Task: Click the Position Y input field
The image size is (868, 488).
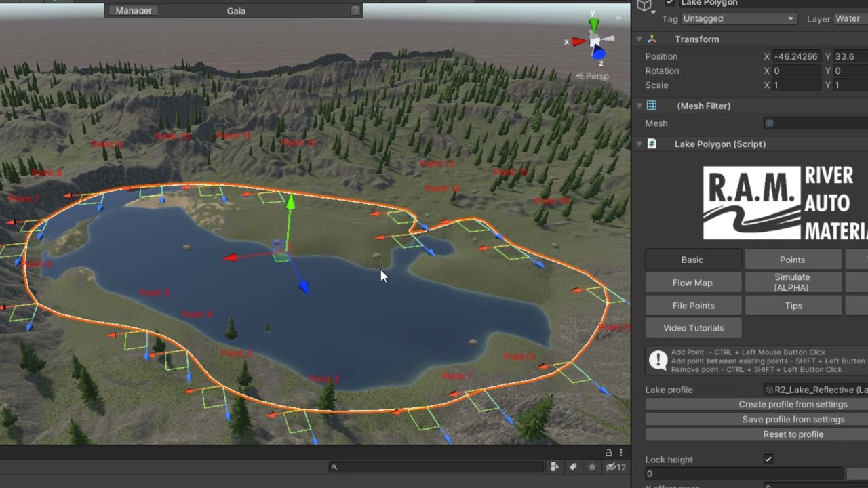Action: click(850, 56)
